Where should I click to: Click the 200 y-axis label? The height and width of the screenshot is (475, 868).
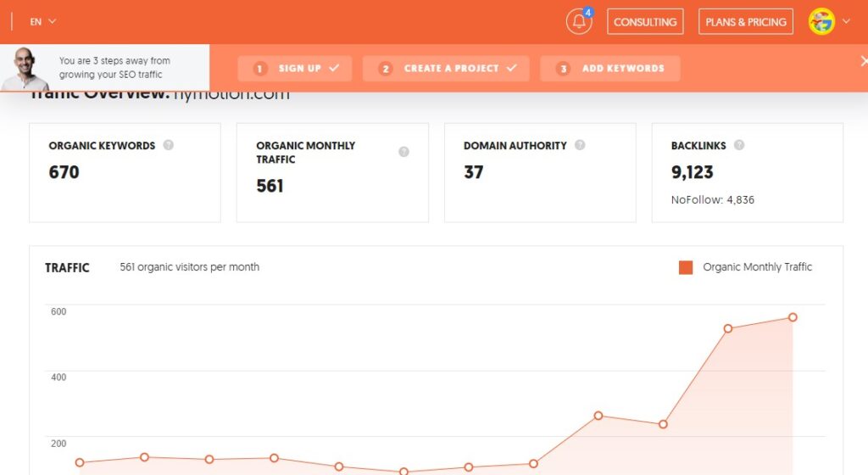58,444
